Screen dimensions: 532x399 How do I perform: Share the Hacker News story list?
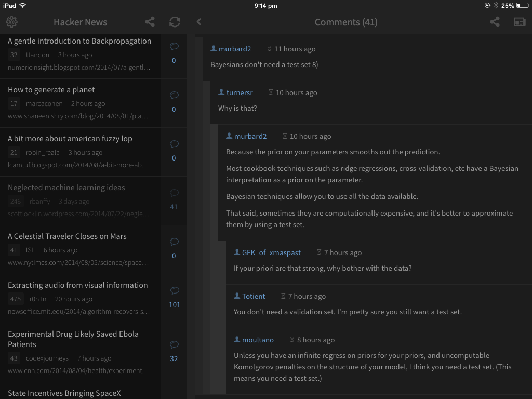point(150,22)
